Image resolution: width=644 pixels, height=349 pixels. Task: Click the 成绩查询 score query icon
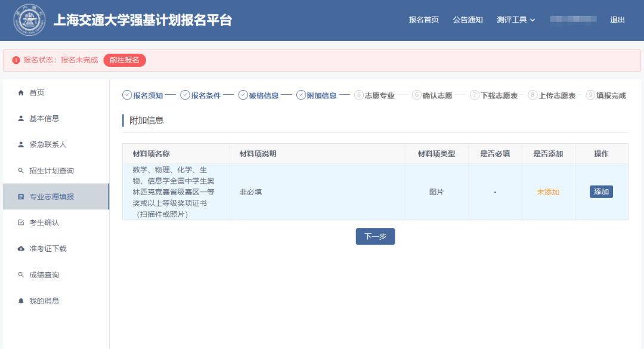point(21,274)
